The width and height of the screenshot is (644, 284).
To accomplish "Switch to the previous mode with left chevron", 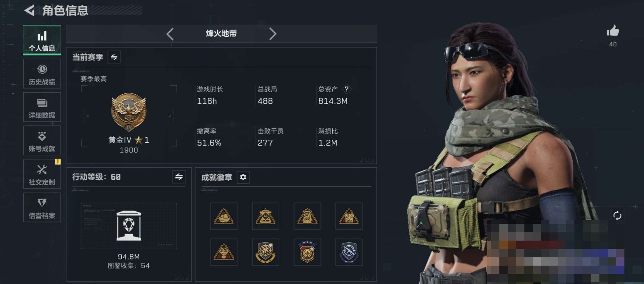I will (170, 34).
